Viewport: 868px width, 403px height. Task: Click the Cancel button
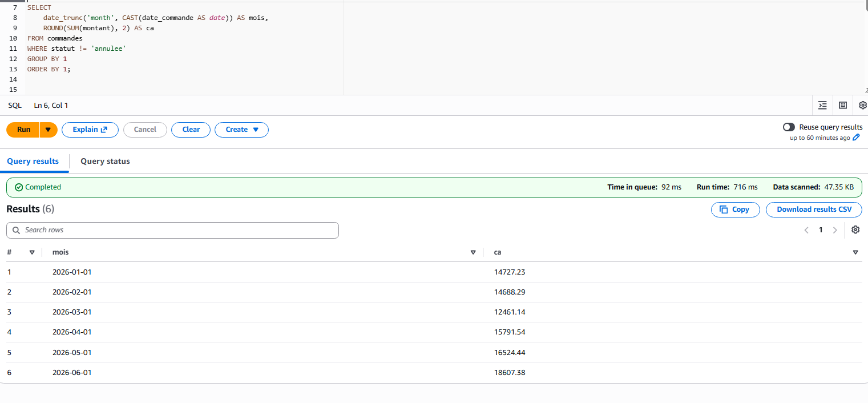(x=145, y=130)
